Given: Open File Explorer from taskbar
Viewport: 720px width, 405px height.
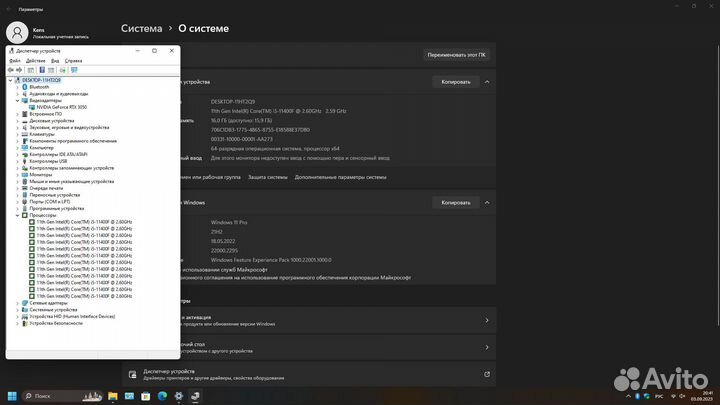Looking at the screenshot, I should coord(112,396).
